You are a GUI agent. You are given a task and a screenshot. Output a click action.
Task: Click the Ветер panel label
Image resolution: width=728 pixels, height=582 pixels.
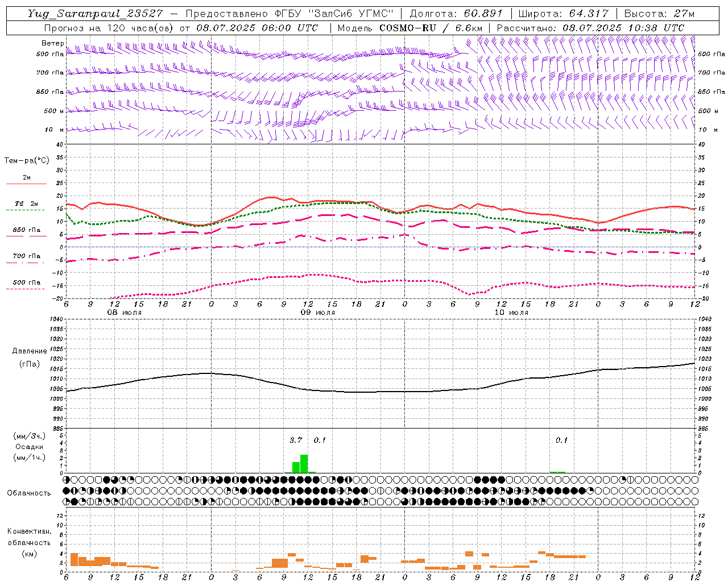pos(52,43)
